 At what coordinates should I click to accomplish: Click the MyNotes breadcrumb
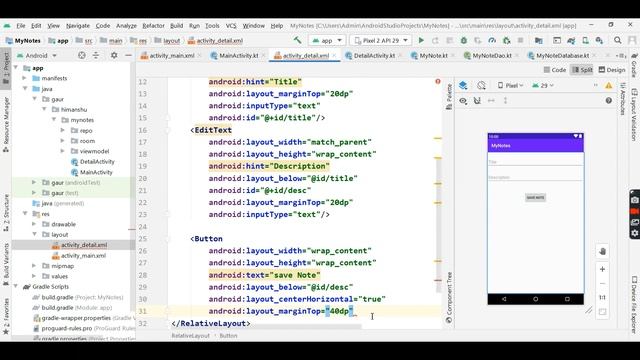(23, 40)
